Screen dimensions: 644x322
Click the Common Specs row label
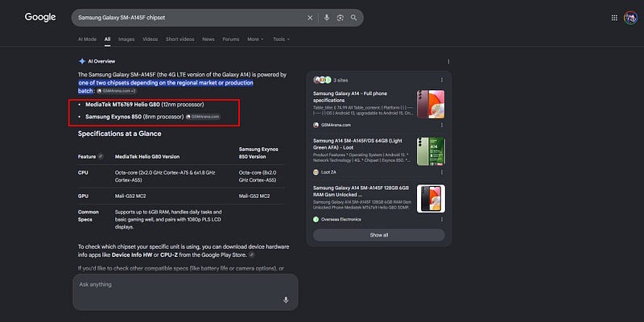click(x=89, y=216)
